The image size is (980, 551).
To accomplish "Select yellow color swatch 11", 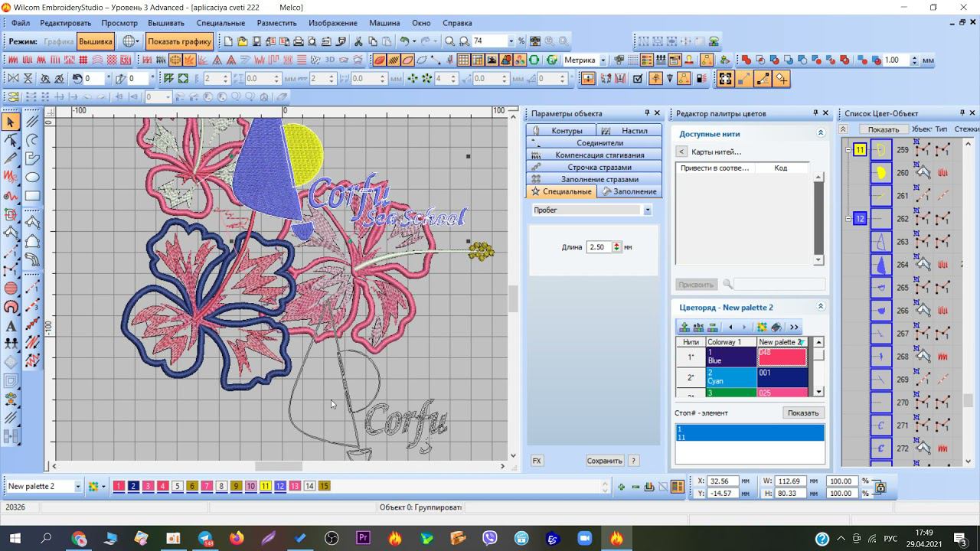I will (x=265, y=486).
